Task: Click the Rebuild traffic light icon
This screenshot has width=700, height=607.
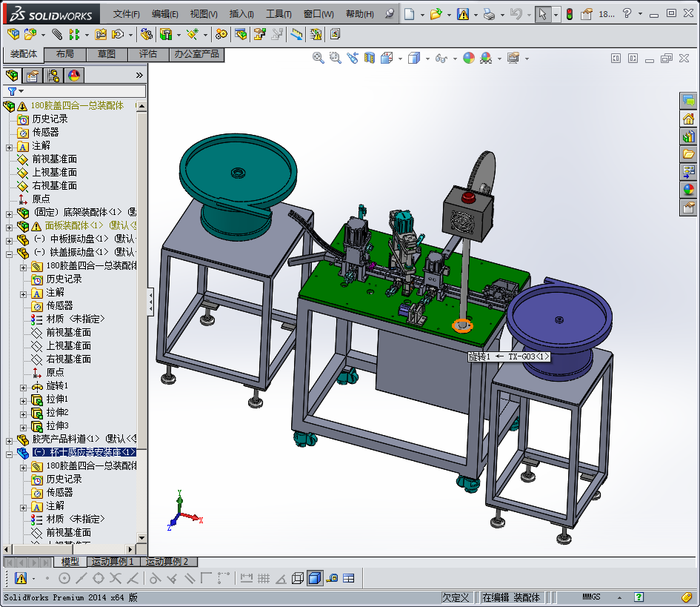Action: tap(570, 14)
